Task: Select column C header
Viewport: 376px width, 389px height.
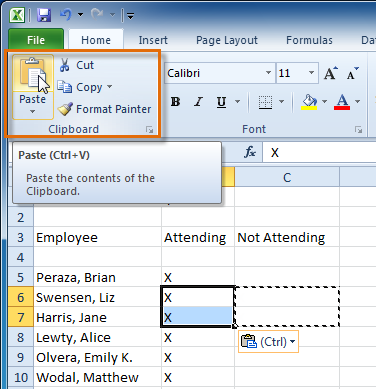Action: (287, 177)
